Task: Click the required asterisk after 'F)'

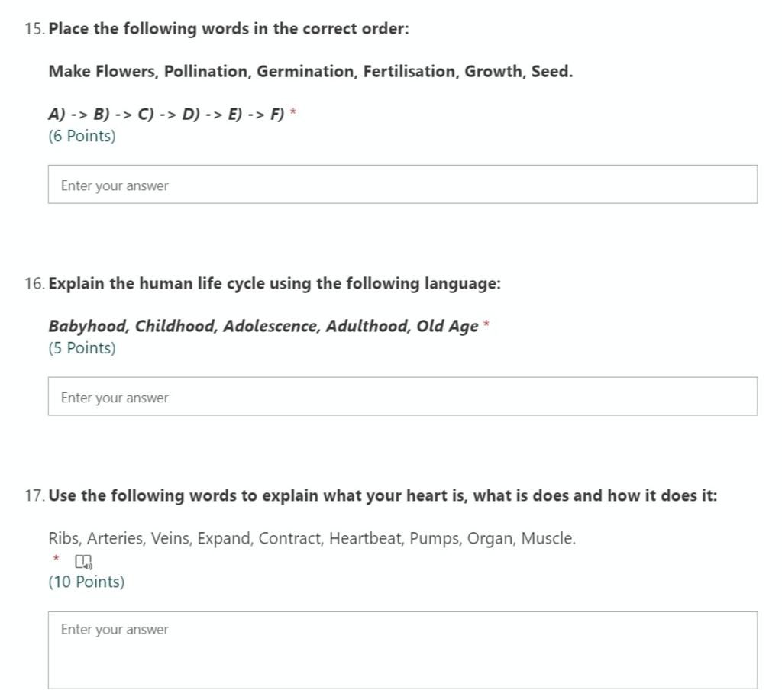Action: coord(293,111)
